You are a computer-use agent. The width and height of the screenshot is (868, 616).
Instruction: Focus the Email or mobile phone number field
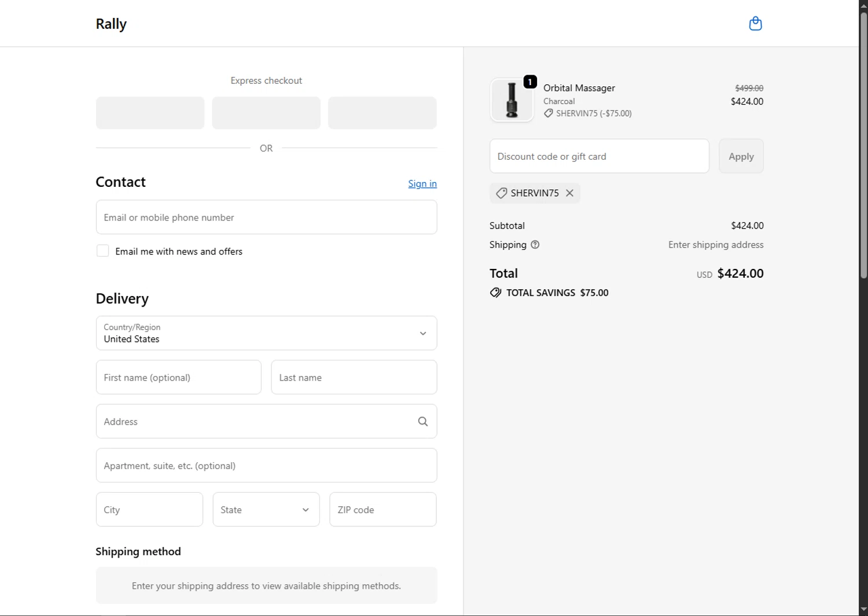pyautogui.click(x=266, y=217)
